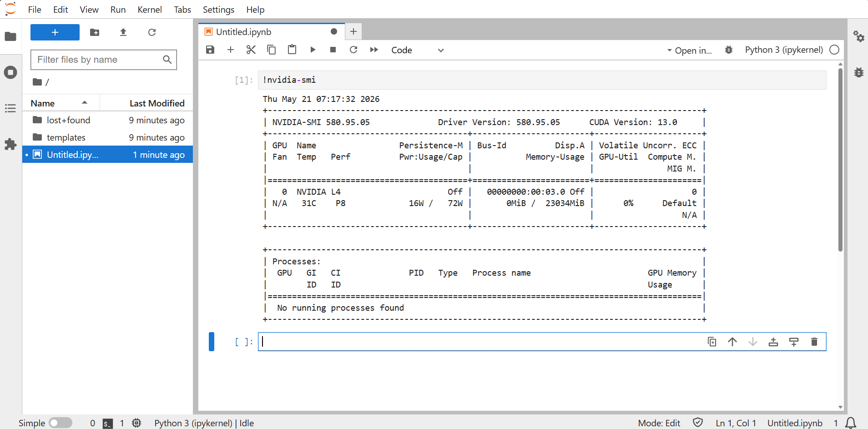Viewport: 868px width, 429px height.
Task: Open the Run menu
Action: coord(118,10)
